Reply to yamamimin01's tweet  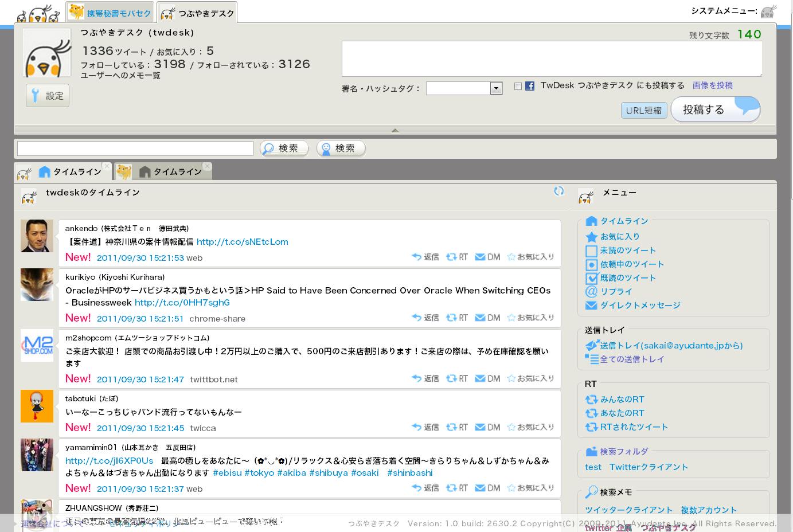click(x=425, y=488)
